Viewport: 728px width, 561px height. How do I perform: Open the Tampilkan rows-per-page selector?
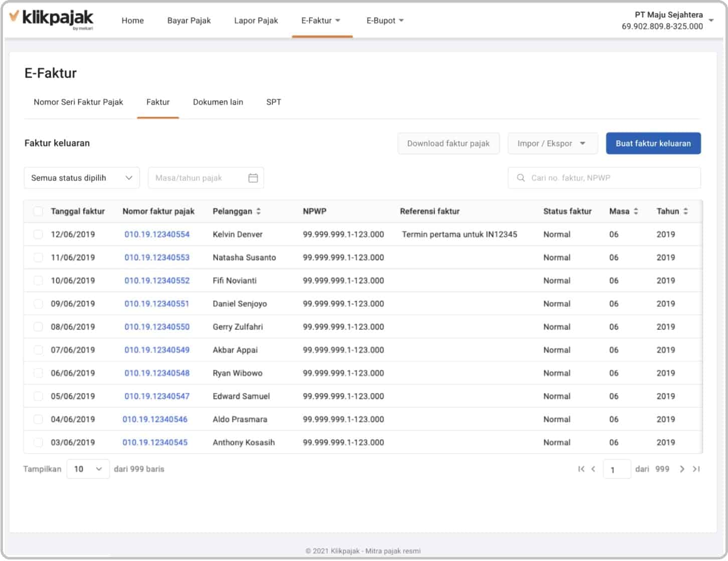pos(88,469)
